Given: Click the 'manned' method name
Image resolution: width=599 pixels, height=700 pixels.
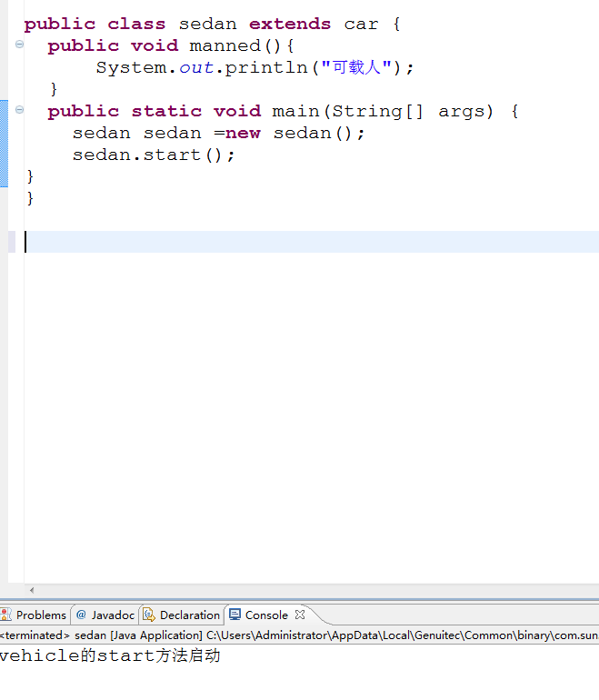Looking at the screenshot, I should [x=225, y=45].
